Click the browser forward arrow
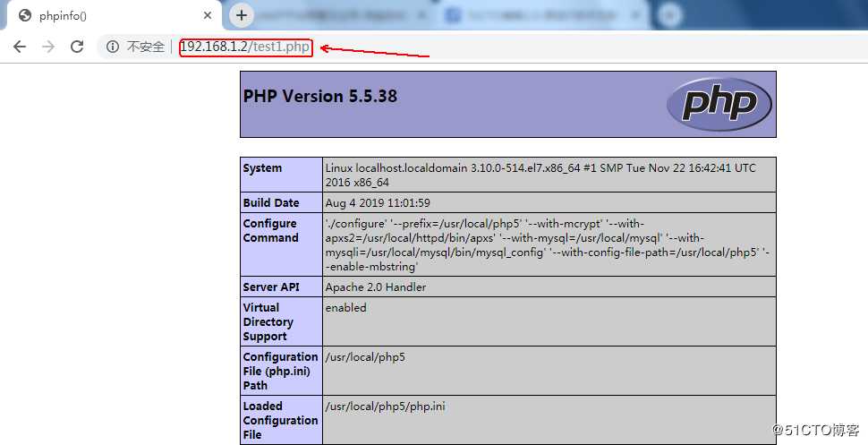Viewport: 868px width, 445px height. 48,47
